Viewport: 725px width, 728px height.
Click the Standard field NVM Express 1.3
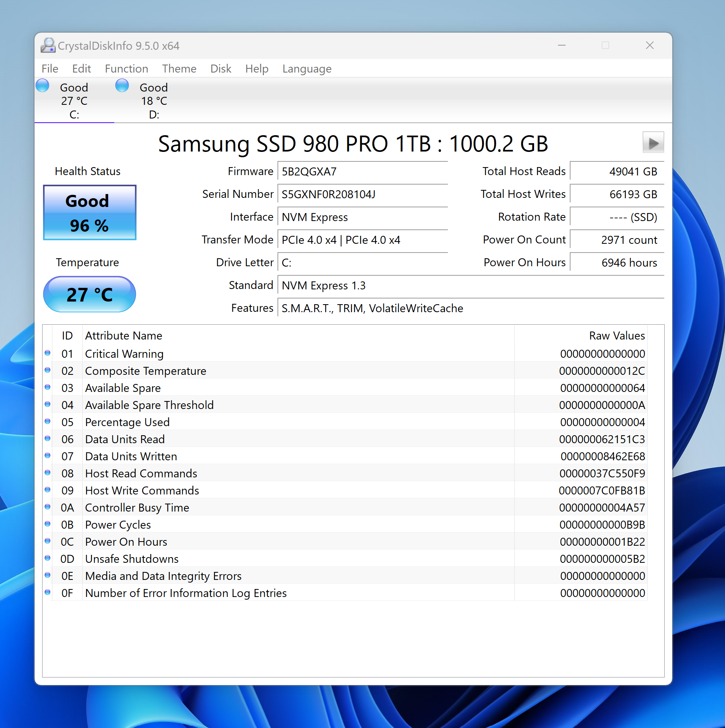click(471, 285)
